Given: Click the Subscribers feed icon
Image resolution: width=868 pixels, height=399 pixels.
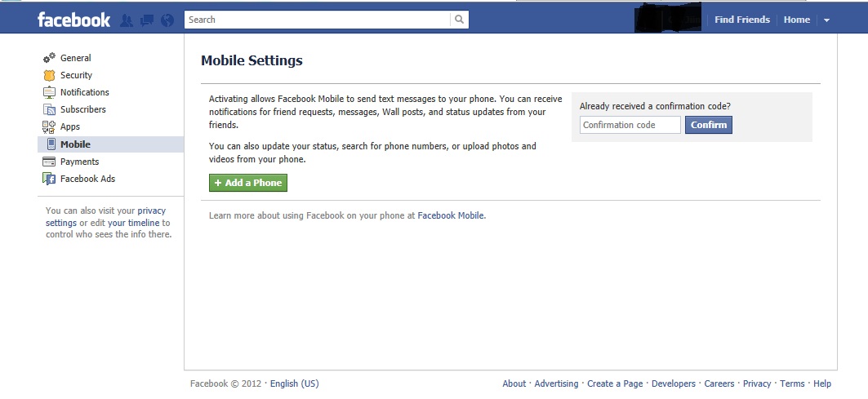Looking at the screenshot, I should [x=49, y=109].
